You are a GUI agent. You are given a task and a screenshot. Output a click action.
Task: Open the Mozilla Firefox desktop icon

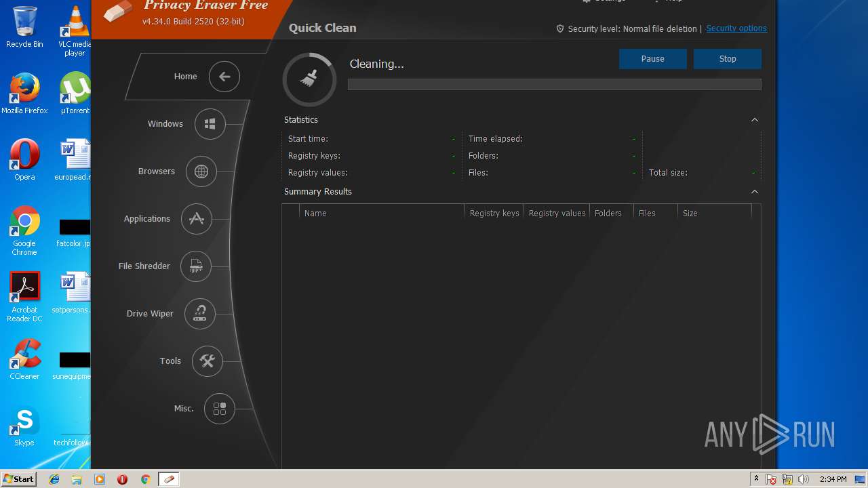tap(24, 94)
